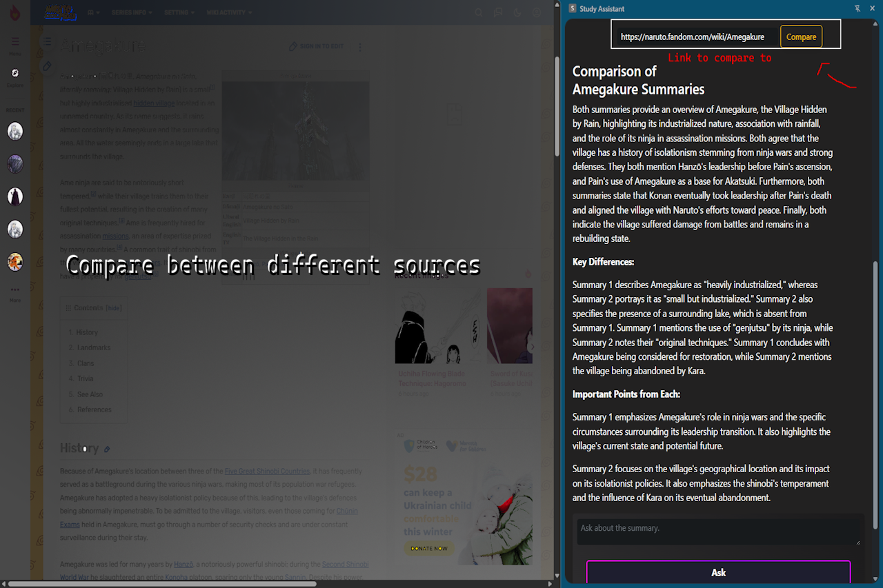The width and height of the screenshot is (883, 588).
Task: Open the Fandom sidebar Menu icon
Action: click(x=15, y=42)
